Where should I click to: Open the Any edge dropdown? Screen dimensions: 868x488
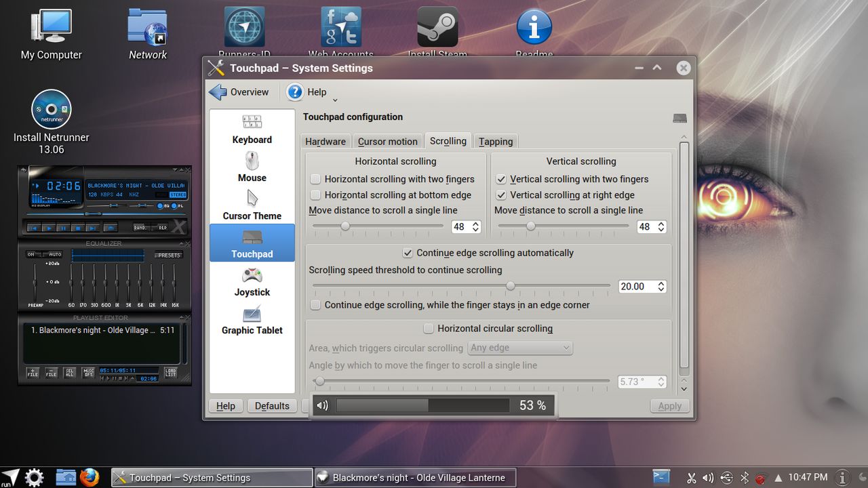click(x=520, y=348)
